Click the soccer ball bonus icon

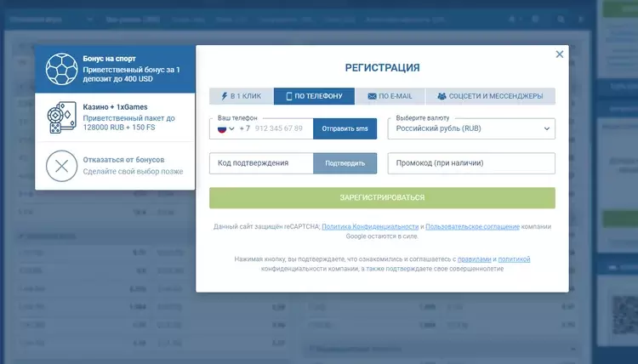(61, 69)
